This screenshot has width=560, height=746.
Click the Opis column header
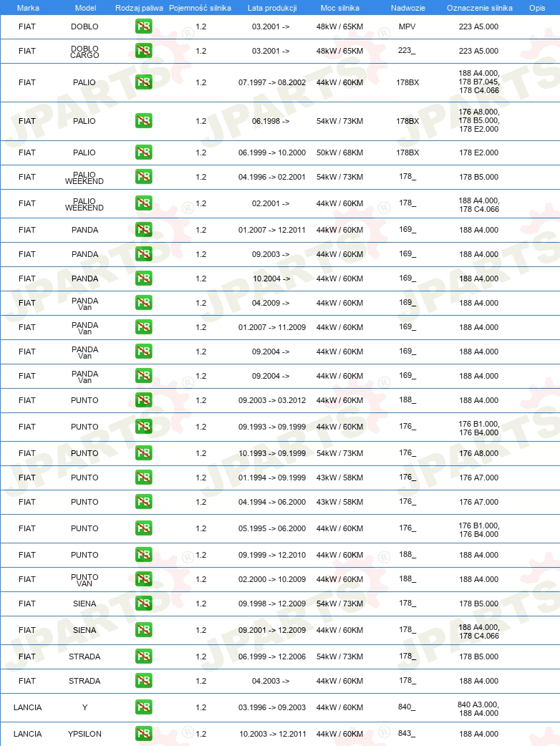(537, 8)
